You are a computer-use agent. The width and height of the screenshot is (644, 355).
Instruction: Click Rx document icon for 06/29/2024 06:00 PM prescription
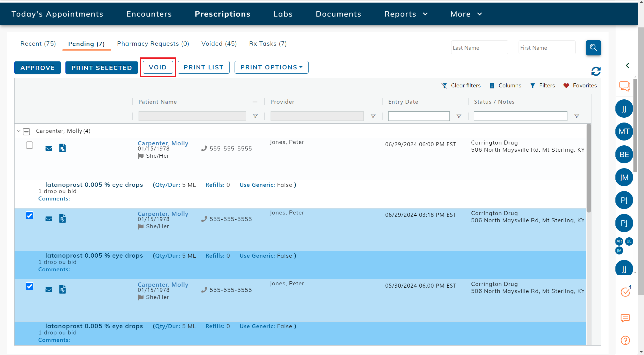click(62, 148)
